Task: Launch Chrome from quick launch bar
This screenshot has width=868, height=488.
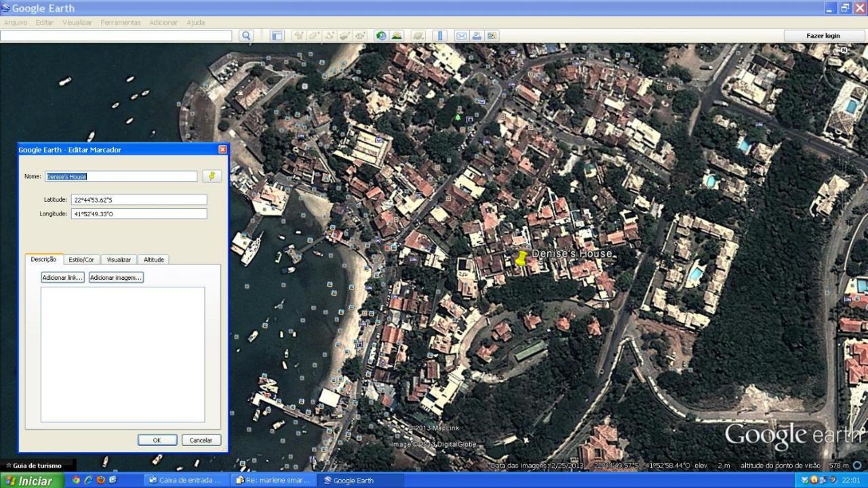Action: click(76, 480)
